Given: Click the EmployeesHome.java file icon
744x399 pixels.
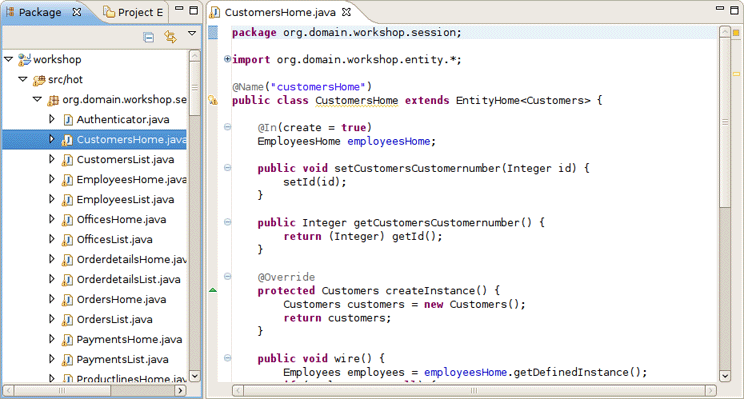Looking at the screenshot, I should (x=67, y=179).
